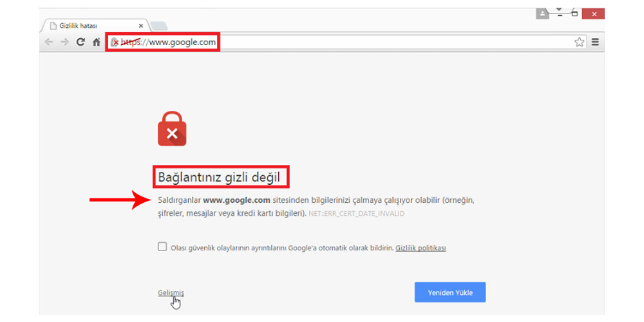Screen dimensions: 644x322
Task: Open a new tab next to Gizlilik hatası
Action: coord(158,26)
